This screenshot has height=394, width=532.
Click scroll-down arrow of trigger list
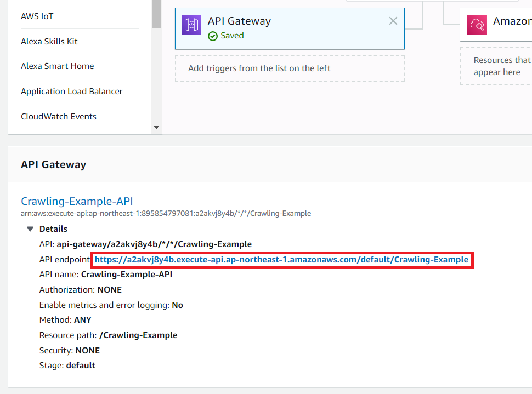(156, 128)
